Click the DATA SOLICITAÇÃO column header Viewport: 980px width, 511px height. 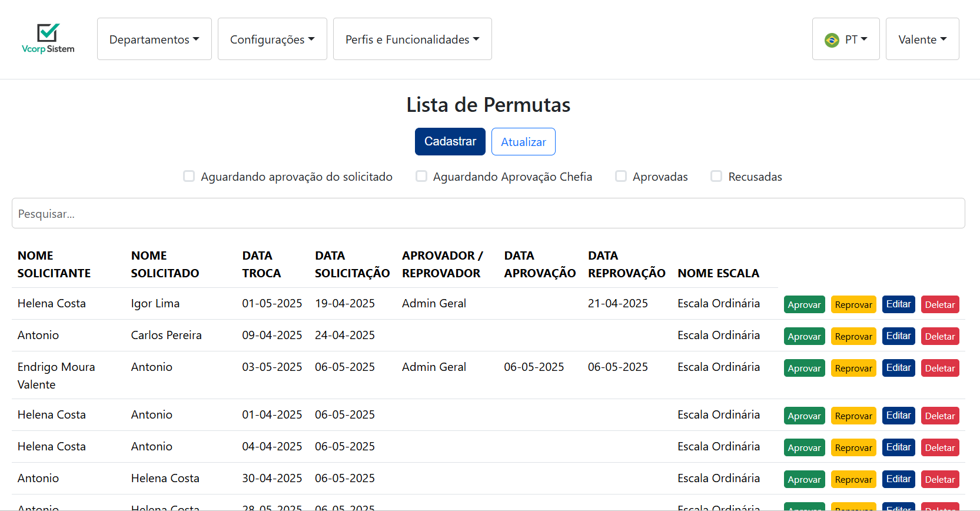pos(352,264)
